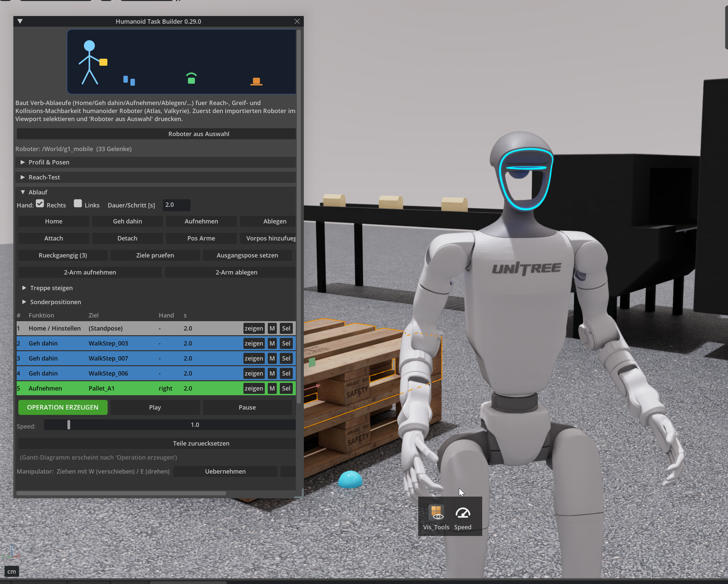Click Sel button in WalkStep_003 row
Viewport: 728px width, 584px height.
click(x=286, y=343)
